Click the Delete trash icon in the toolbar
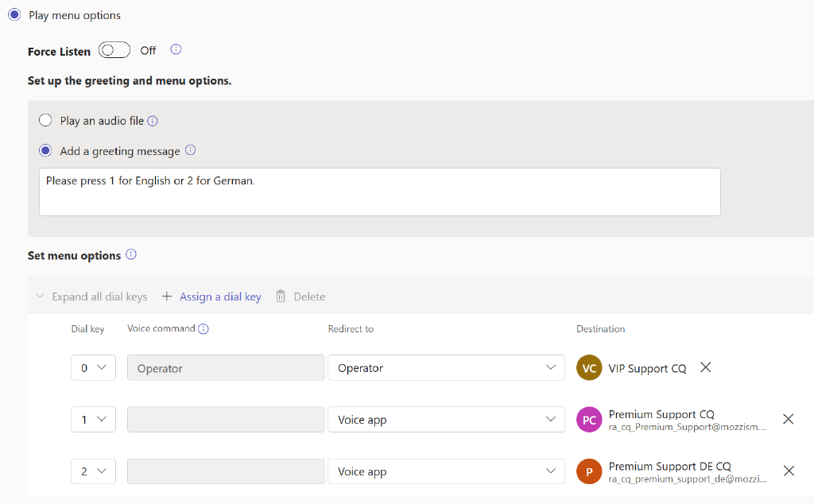 click(x=280, y=296)
